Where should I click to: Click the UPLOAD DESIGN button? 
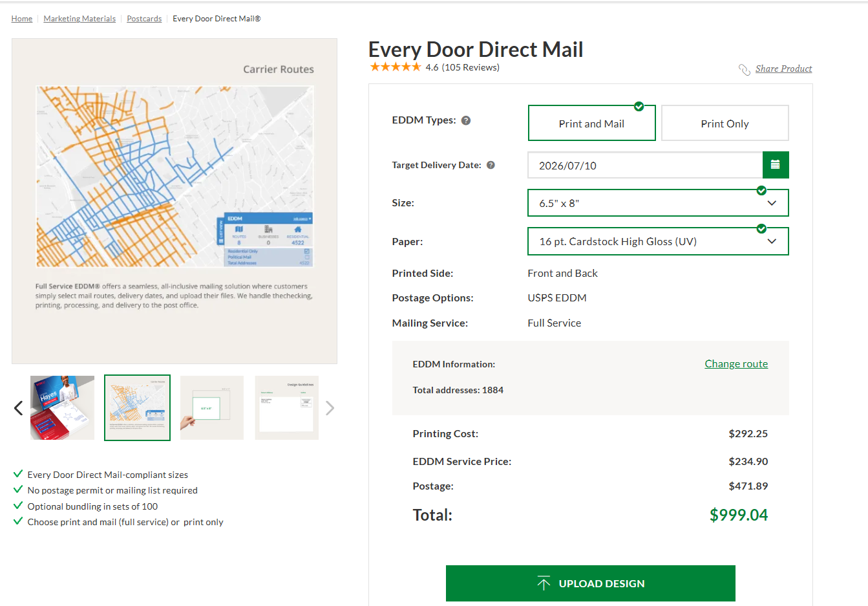(591, 583)
